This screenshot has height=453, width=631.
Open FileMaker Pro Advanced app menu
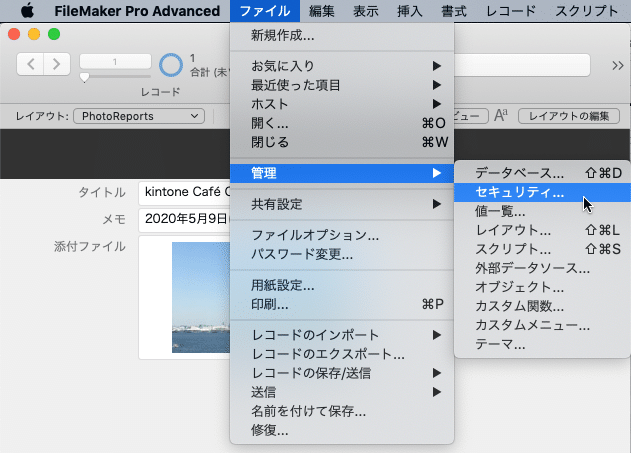point(137,11)
